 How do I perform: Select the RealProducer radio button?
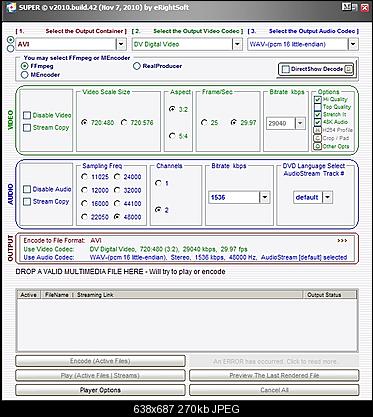coord(137,66)
